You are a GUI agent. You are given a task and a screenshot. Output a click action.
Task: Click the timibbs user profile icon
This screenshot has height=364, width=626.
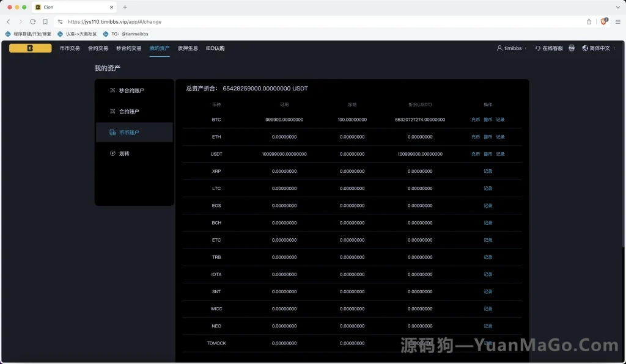click(500, 48)
